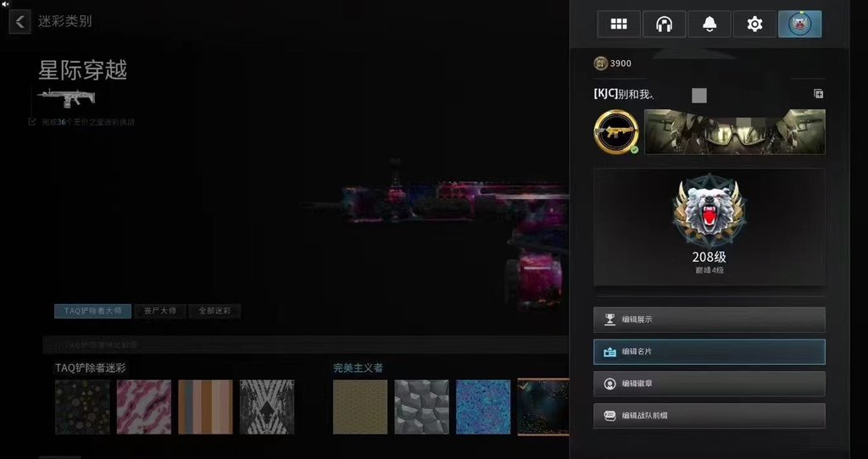The width and height of the screenshot is (868, 459).
Task: Click the card icon on 编辑名片
Action: click(x=609, y=351)
